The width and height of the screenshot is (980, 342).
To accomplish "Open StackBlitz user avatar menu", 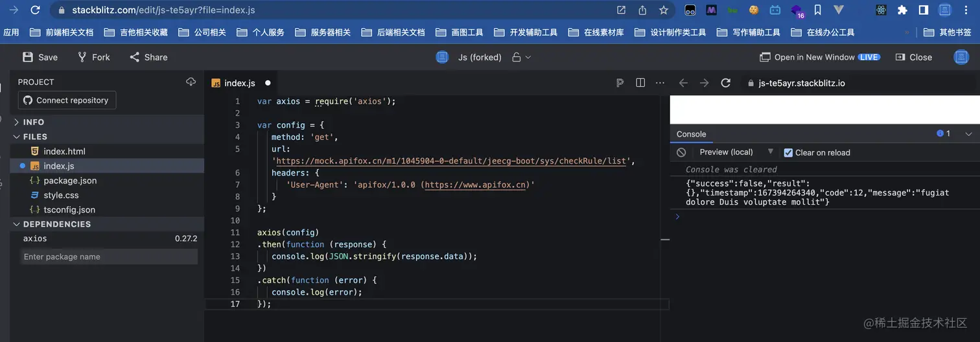I will click(961, 57).
